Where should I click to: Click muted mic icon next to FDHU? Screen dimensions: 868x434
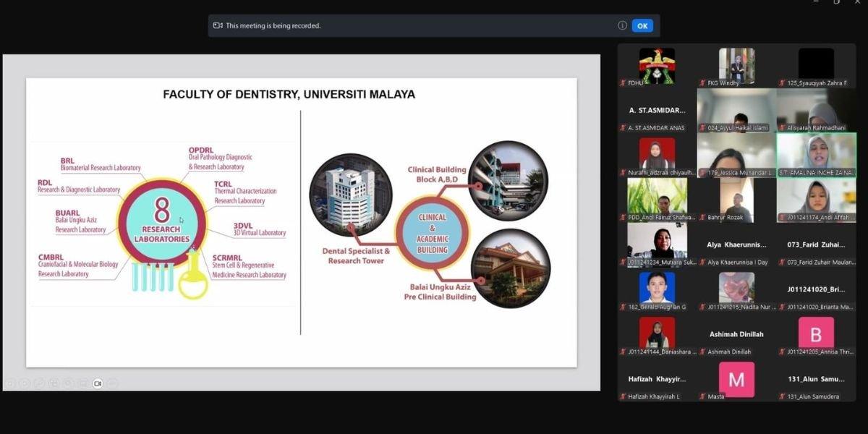pyautogui.click(x=623, y=83)
